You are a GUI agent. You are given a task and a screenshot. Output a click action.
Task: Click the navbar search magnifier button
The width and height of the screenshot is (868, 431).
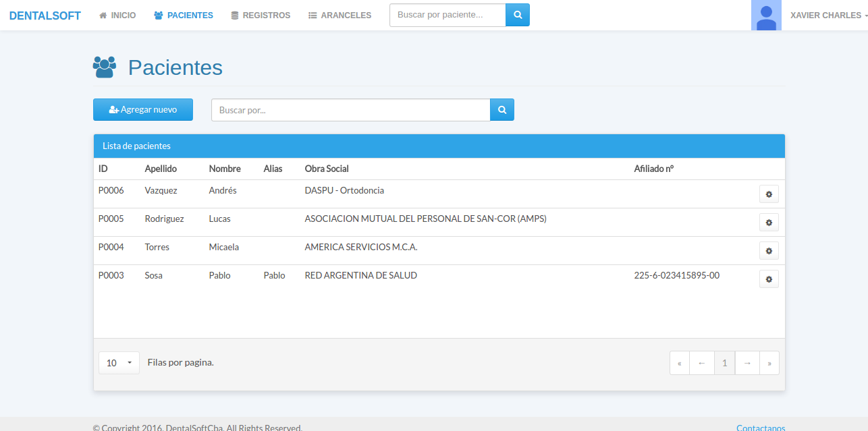coord(518,15)
